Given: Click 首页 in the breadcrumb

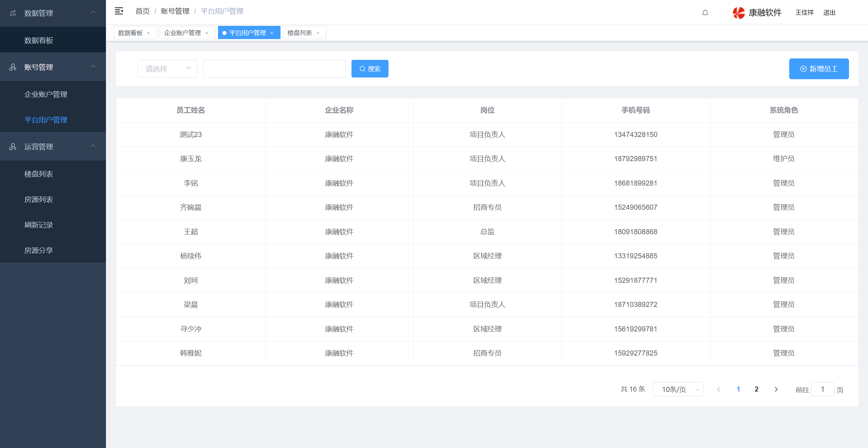Looking at the screenshot, I should click(143, 11).
